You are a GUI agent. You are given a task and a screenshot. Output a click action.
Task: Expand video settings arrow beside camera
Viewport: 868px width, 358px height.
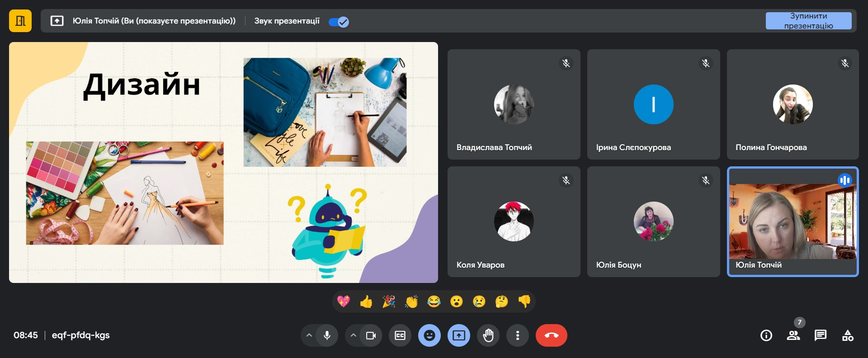354,335
